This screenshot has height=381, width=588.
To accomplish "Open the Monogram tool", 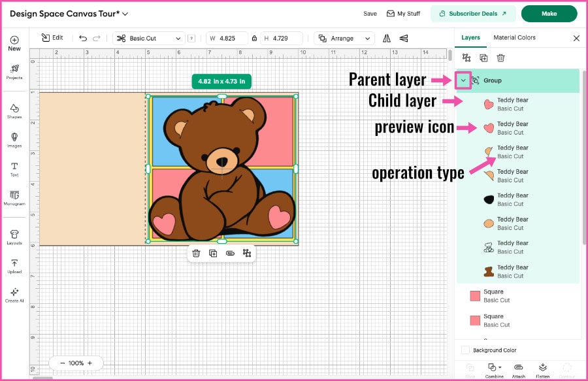I will pyautogui.click(x=14, y=198).
